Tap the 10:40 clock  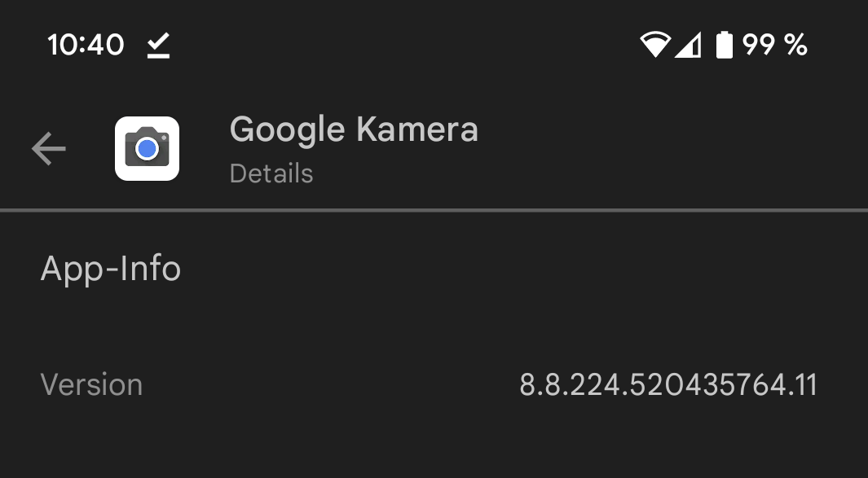[x=86, y=46]
